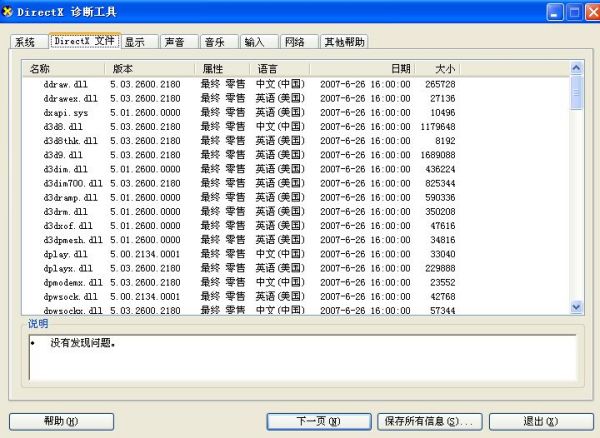Open the 声音 tab
Viewport: 600px width, 438px height.
[179, 42]
